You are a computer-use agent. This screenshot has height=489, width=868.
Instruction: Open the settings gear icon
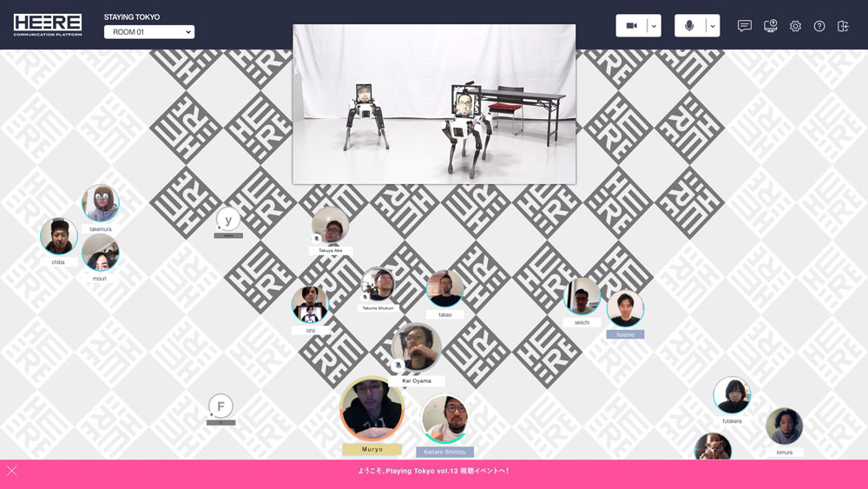pos(795,26)
